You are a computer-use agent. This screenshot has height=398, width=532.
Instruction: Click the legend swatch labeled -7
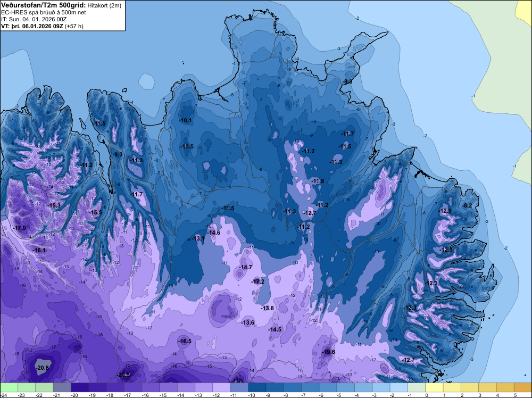click(310, 387)
